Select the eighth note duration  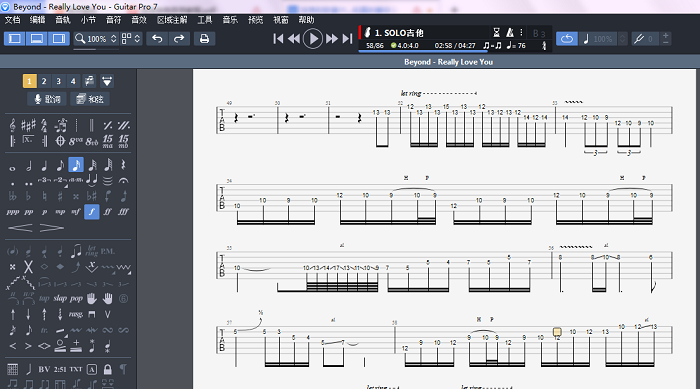click(x=60, y=166)
